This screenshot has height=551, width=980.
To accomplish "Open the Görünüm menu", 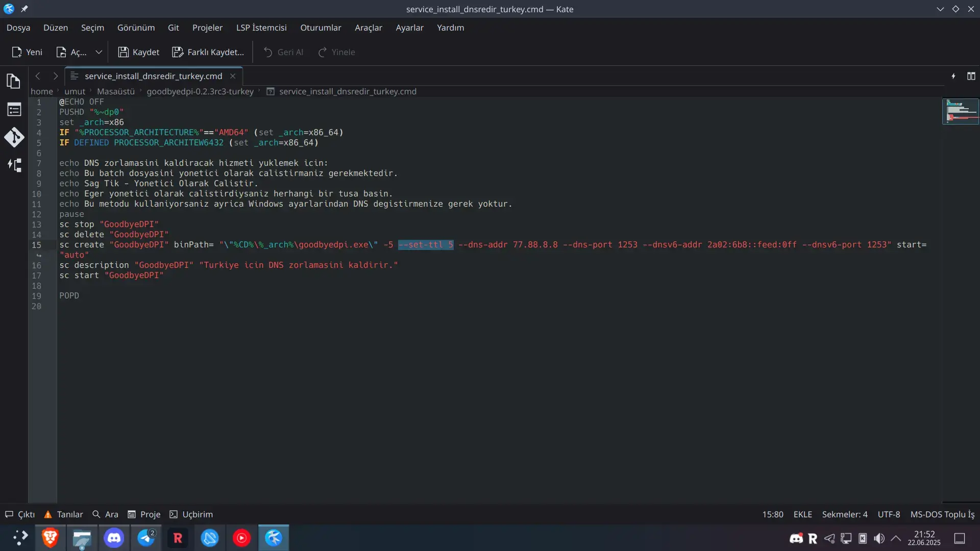I will [136, 28].
